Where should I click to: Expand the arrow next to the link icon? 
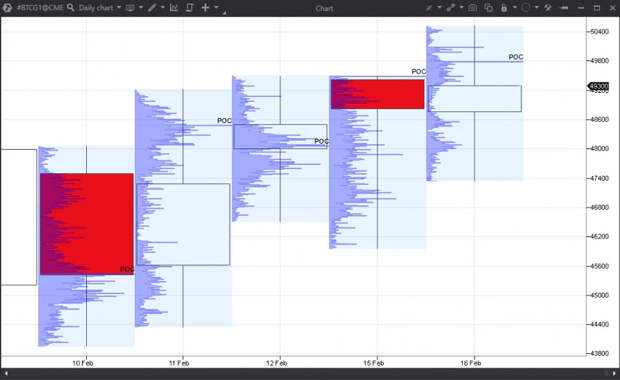(x=461, y=8)
